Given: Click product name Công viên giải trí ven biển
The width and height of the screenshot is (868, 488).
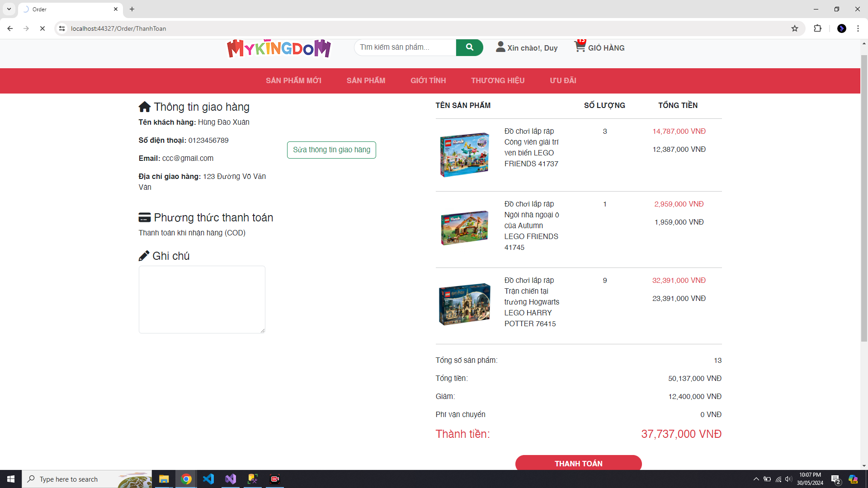Looking at the screenshot, I should click(x=532, y=147).
